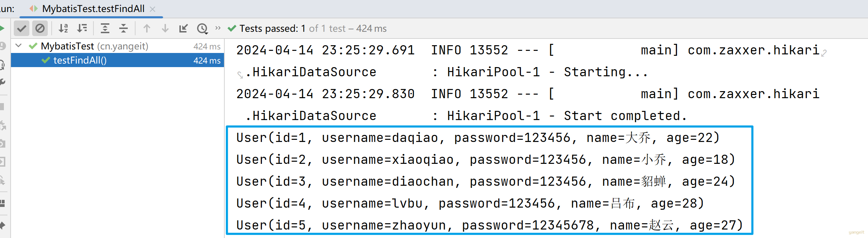868x238 pixels.
Task: Collapse all test nodes
Action: [x=123, y=28]
